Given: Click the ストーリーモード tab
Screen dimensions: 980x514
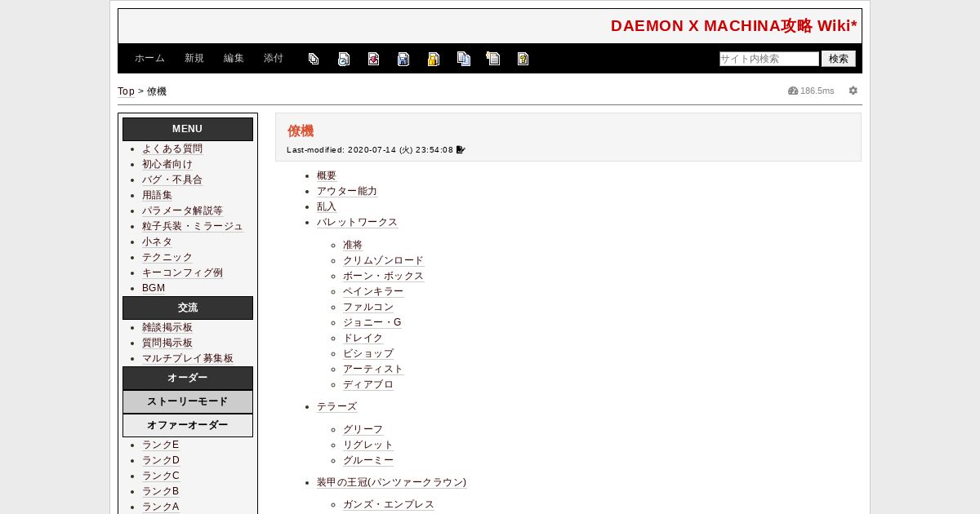Looking at the screenshot, I should pos(188,402).
